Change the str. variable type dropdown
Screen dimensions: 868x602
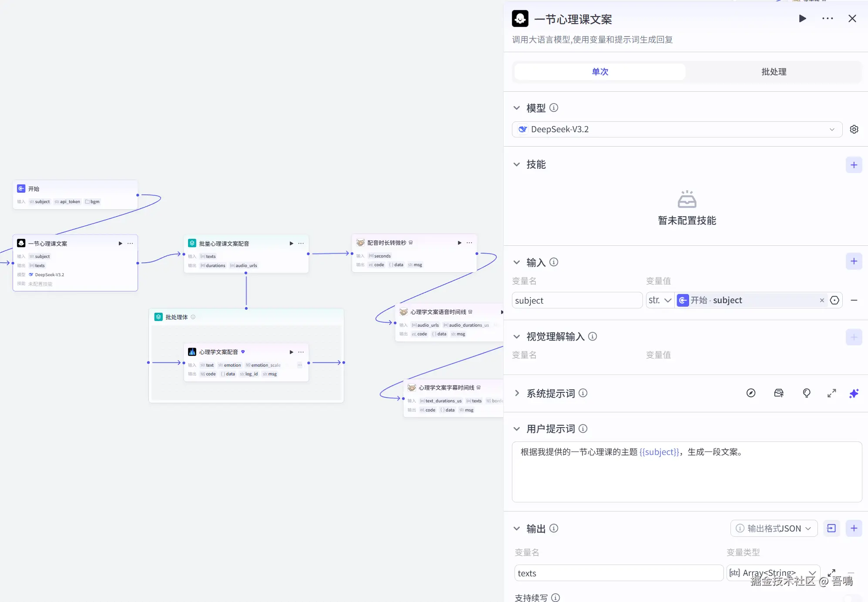(x=660, y=301)
